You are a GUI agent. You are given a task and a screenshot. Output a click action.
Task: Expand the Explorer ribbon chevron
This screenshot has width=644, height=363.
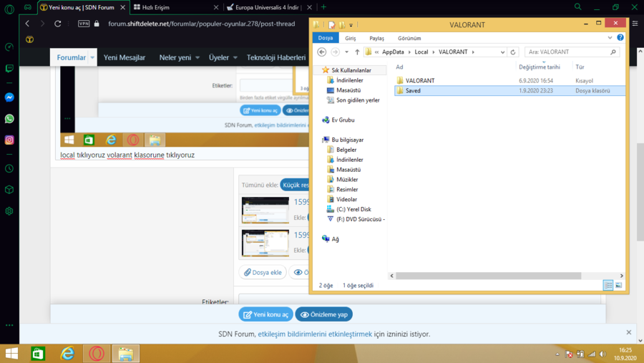[x=610, y=37]
